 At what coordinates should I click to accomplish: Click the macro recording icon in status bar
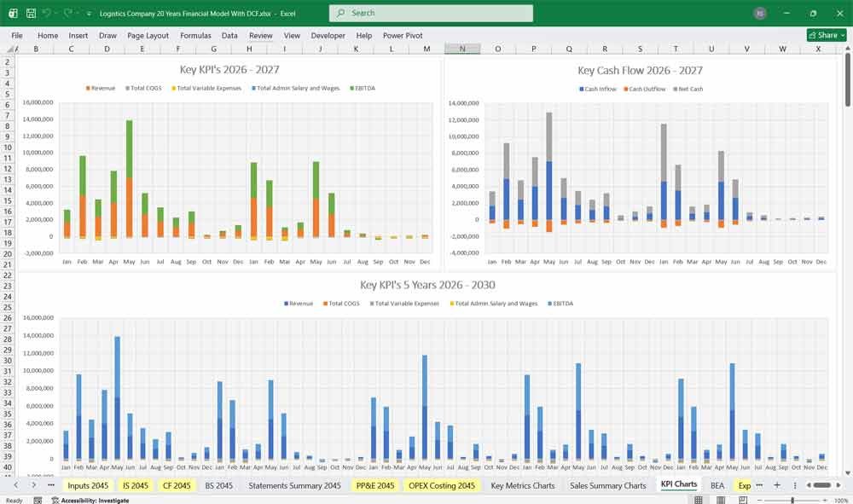(38, 501)
